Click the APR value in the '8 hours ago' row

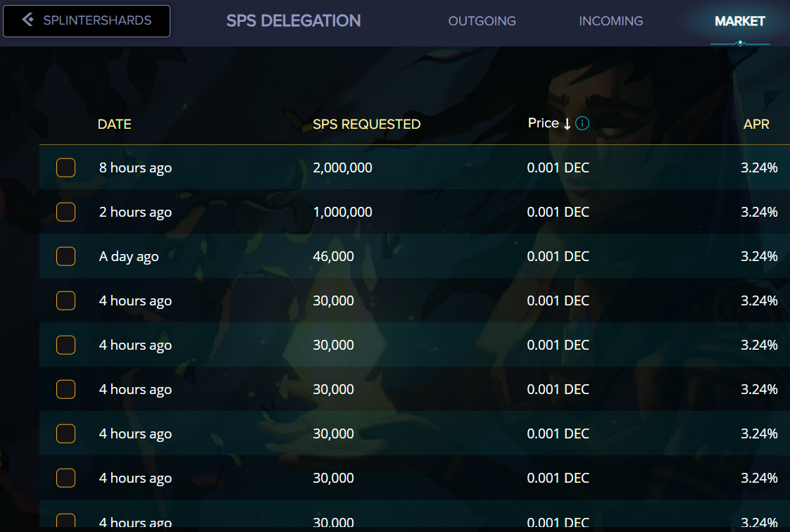click(x=759, y=168)
